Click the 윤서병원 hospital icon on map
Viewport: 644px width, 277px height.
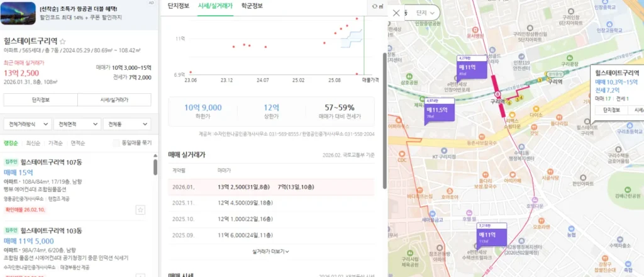click(x=476, y=30)
